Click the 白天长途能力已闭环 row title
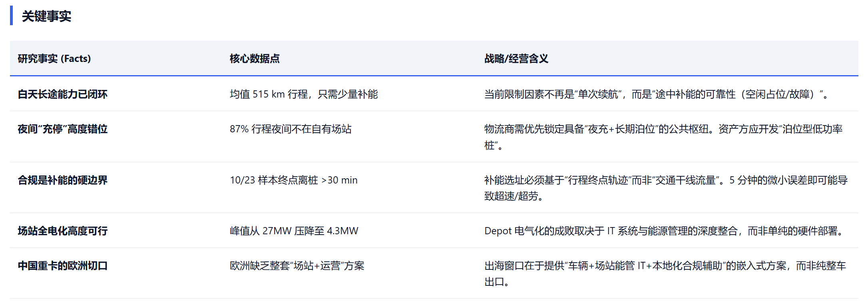This screenshot has height=303, width=868. click(x=63, y=94)
